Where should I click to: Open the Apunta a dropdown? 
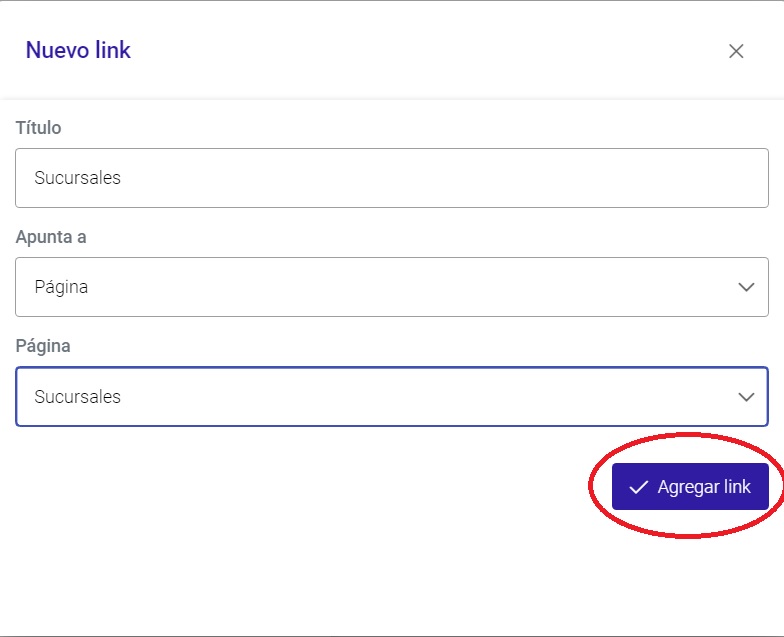[392, 287]
